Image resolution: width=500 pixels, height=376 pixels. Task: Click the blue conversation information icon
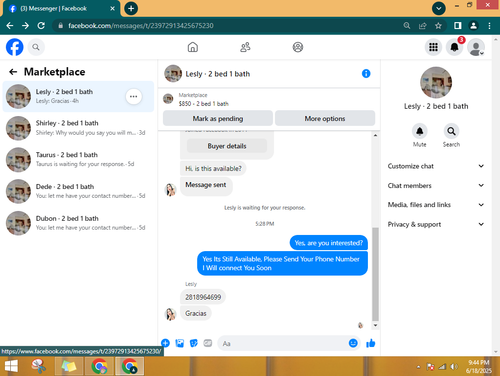tap(366, 73)
